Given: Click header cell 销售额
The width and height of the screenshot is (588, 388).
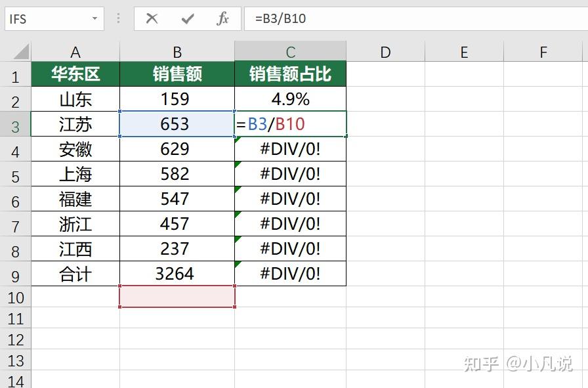Looking at the screenshot, I should click(177, 74).
